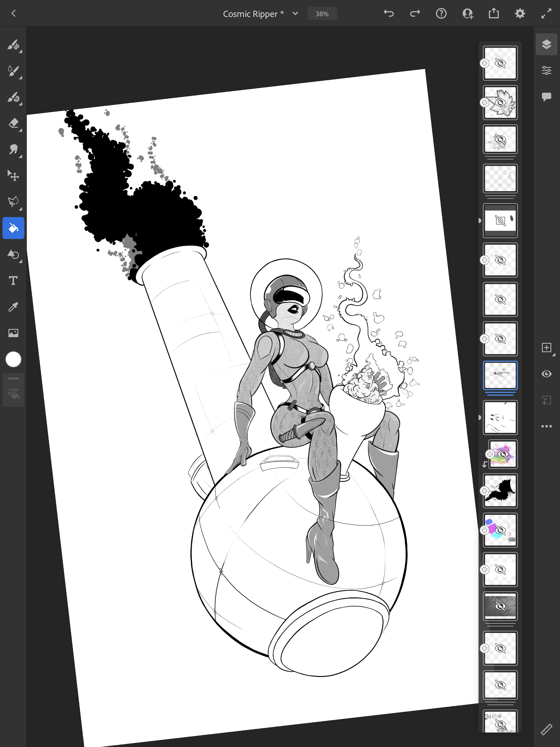560x747 pixels.
Task: Open the Place Image tool
Action: [13, 333]
